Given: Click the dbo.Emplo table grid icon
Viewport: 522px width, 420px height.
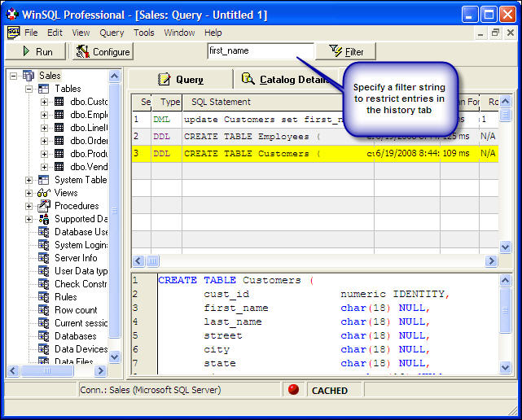Looking at the screenshot, I should (x=59, y=115).
